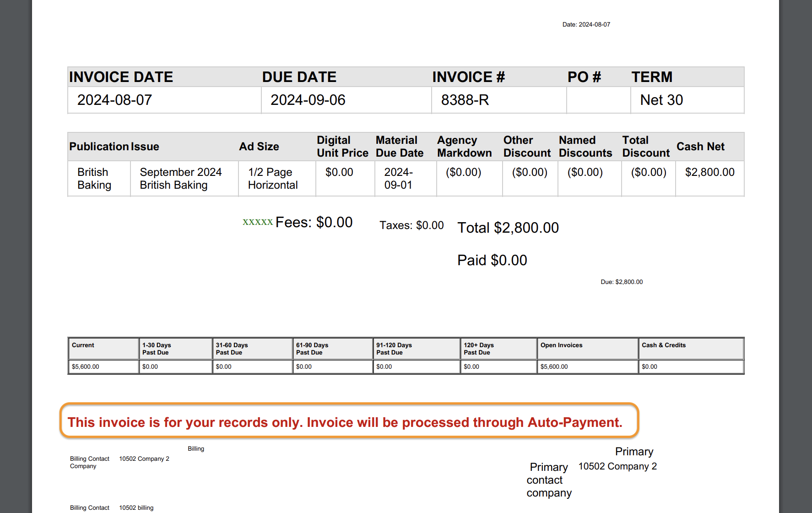This screenshot has height=513, width=812.
Task: Click the British Baking publication name
Action: point(93,179)
